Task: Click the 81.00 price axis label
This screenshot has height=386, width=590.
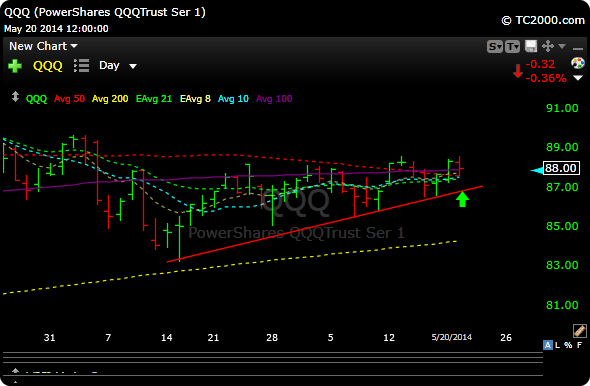Action: pos(562,305)
